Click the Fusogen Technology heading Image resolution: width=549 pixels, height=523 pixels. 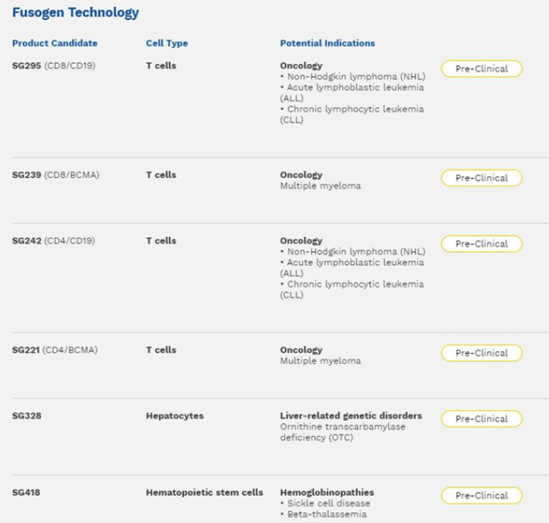coord(76,13)
